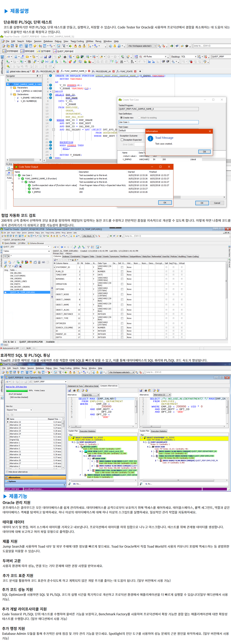Click the bell notification icon in main toolbar
This screenshot has width=231, height=644.
click(115, 46)
